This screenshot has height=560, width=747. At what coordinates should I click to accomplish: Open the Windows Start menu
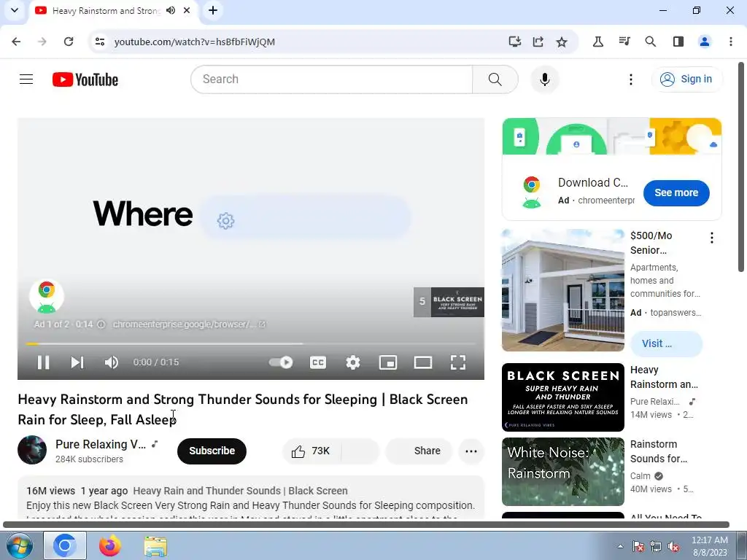pyautogui.click(x=19, y=545)
